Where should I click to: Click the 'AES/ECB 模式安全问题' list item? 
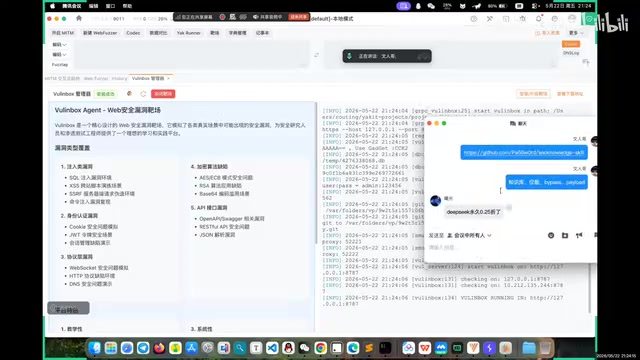point(226,178)
